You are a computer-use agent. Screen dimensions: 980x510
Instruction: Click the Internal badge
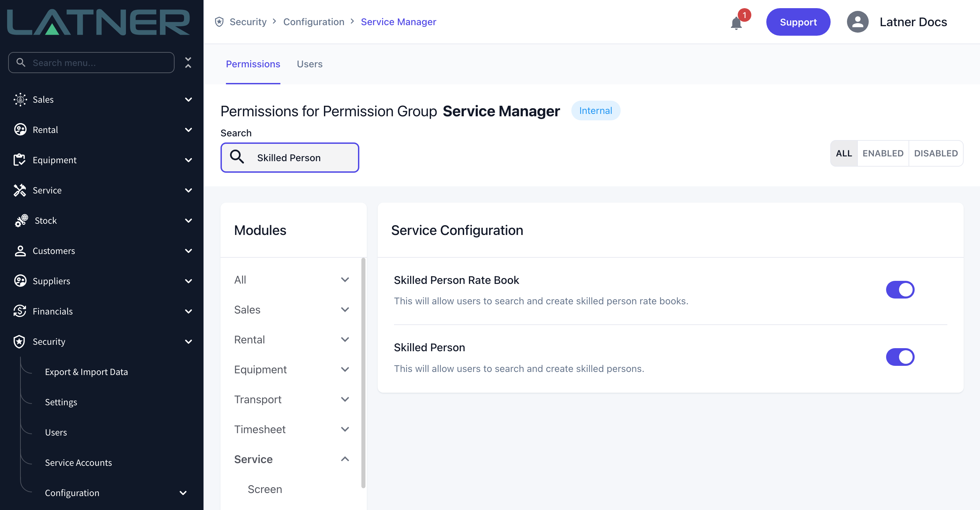click(596, 111)
